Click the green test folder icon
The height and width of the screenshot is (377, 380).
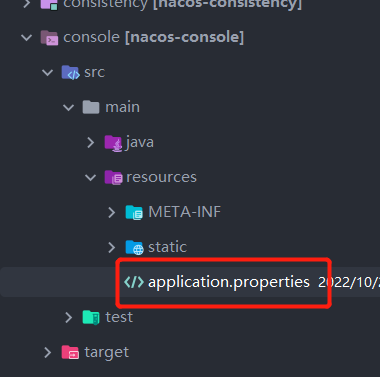pos(91,317)
